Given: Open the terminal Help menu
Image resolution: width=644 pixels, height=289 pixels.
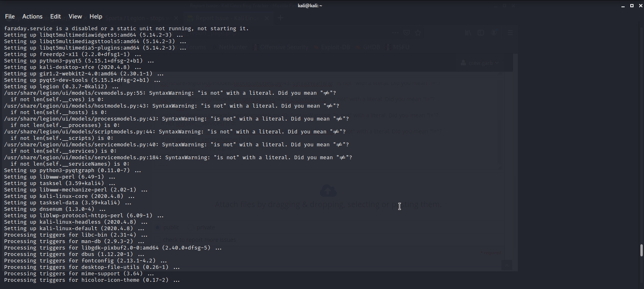Looking at the screenshot, I should [x=96, y=17].
